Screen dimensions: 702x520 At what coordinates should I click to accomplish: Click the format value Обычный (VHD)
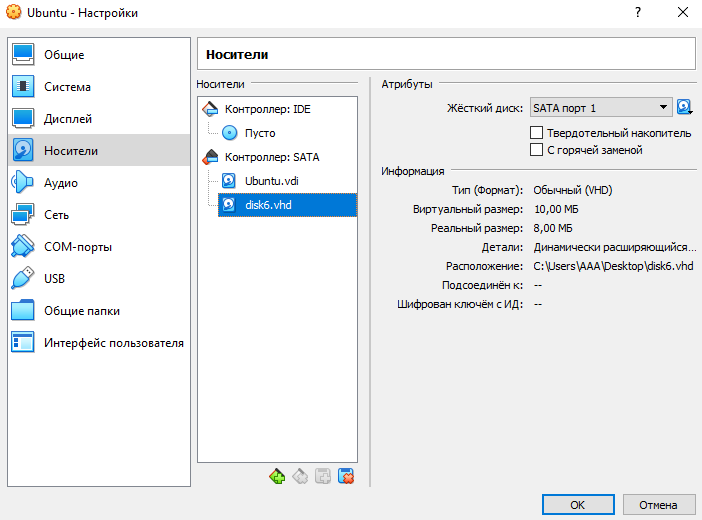[x=573, y=190]
